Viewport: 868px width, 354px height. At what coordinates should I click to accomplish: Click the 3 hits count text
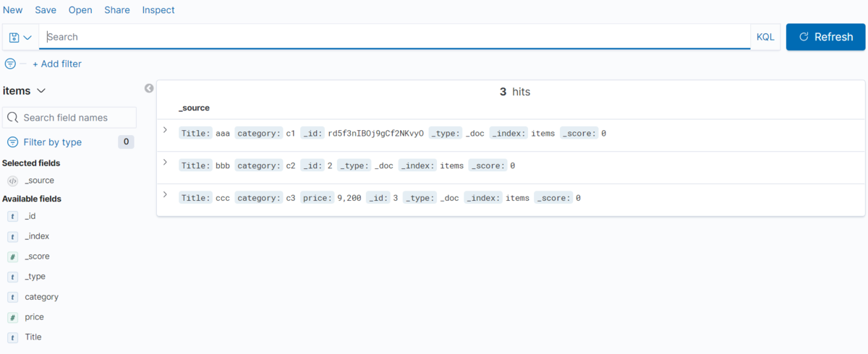tap(515, 92)
